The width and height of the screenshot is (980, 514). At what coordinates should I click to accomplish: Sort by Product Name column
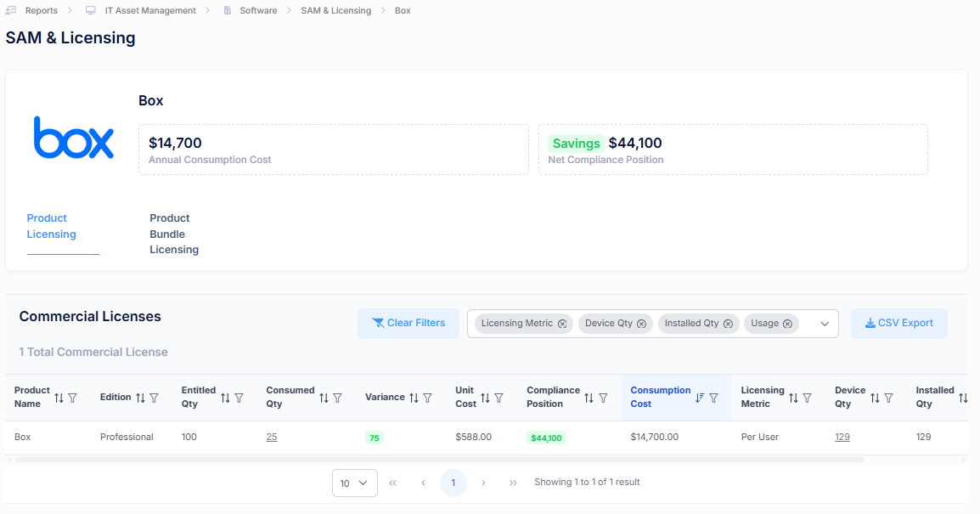[x=59, y=398]
